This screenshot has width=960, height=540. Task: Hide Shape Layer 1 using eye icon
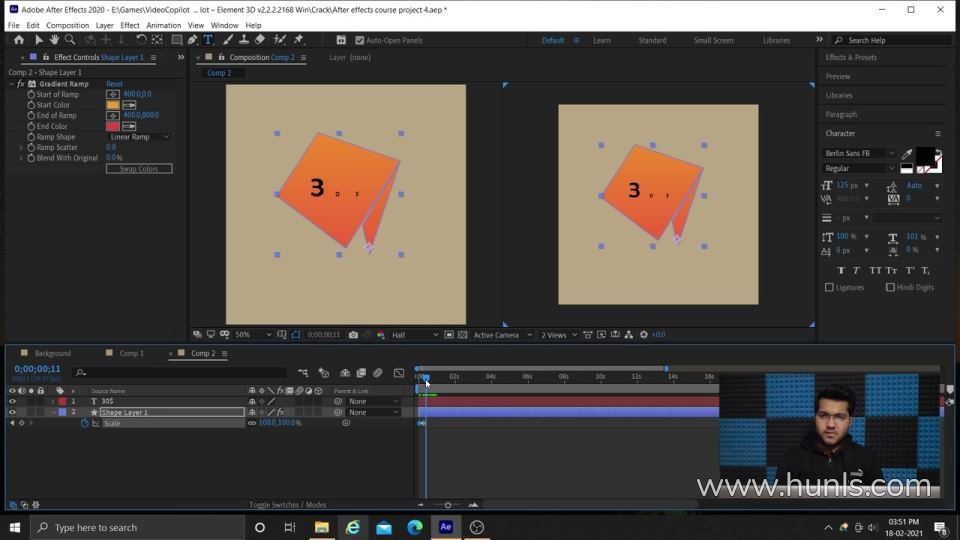coord(12,413)
